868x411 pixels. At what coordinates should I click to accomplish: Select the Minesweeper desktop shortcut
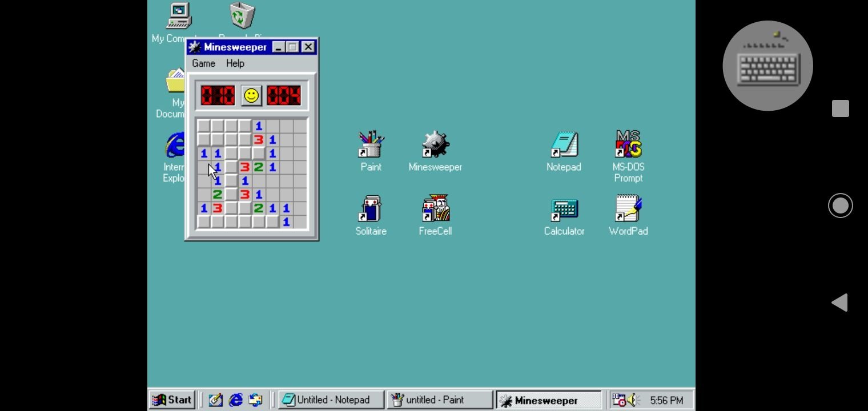coord(435,151)
